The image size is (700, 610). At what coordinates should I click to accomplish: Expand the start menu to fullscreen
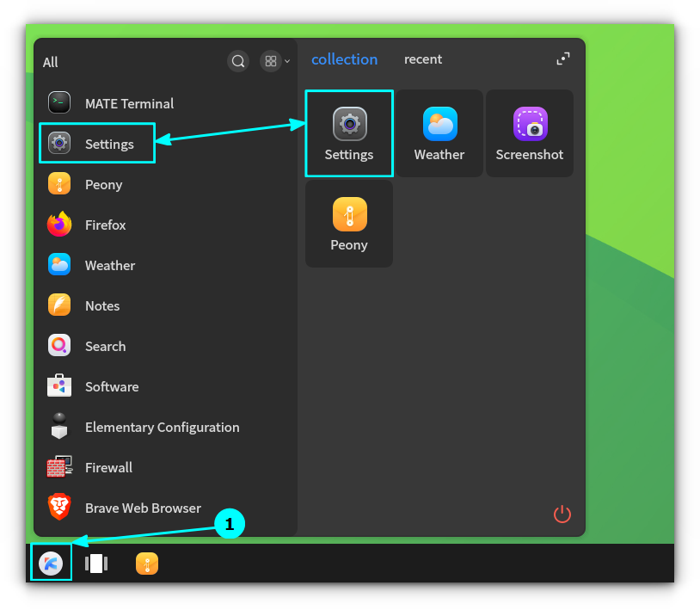pos(562,59)
